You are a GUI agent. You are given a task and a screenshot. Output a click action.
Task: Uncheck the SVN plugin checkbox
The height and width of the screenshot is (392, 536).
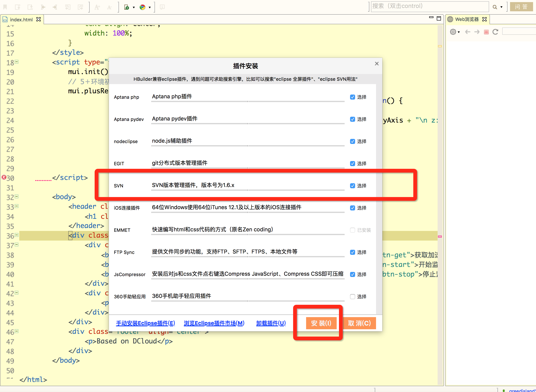point(352,186)
